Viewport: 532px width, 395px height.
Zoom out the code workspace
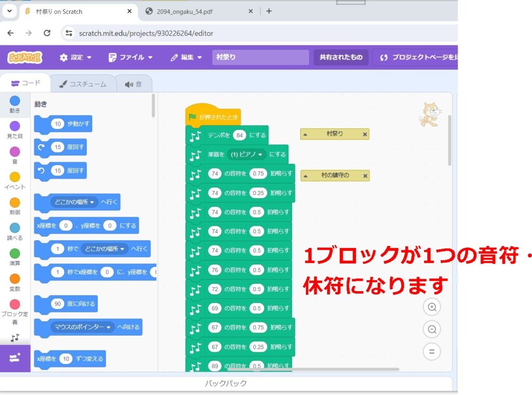[x=431, y=329]
